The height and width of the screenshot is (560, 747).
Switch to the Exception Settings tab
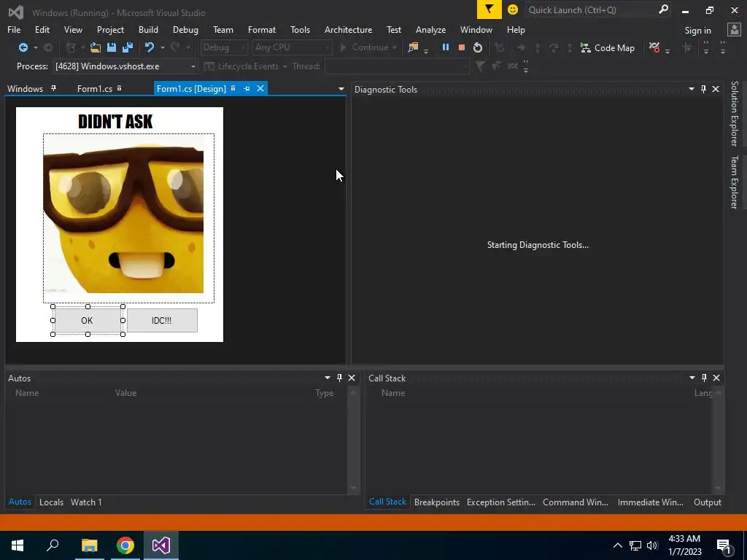point(501,502)
